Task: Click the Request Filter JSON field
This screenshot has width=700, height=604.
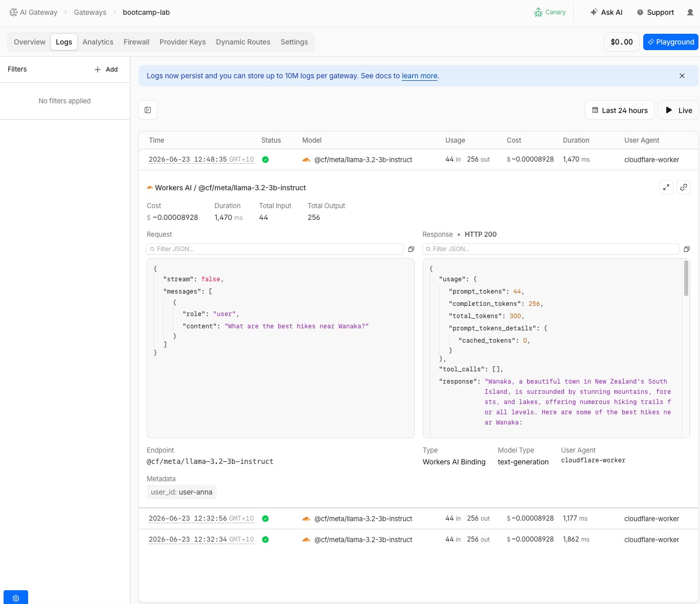Action: click(275, 249)
